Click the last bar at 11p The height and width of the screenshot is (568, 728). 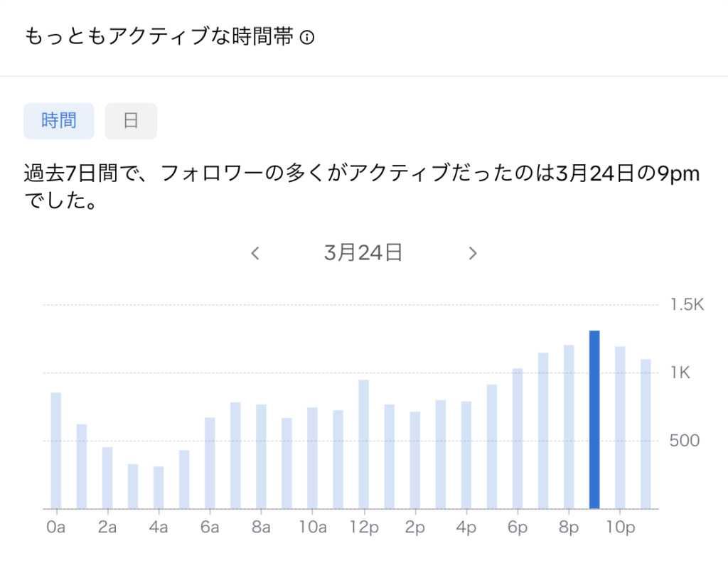pyautogui.click(x=646, y=434)
